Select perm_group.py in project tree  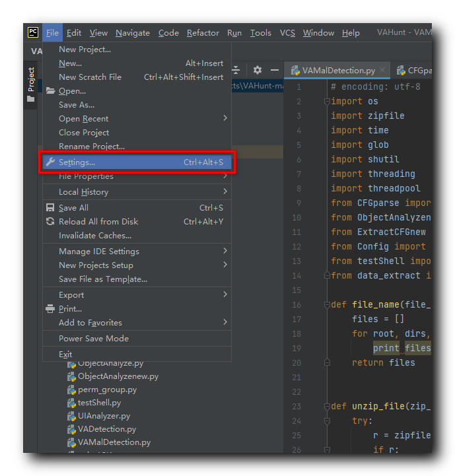point(107,390)
